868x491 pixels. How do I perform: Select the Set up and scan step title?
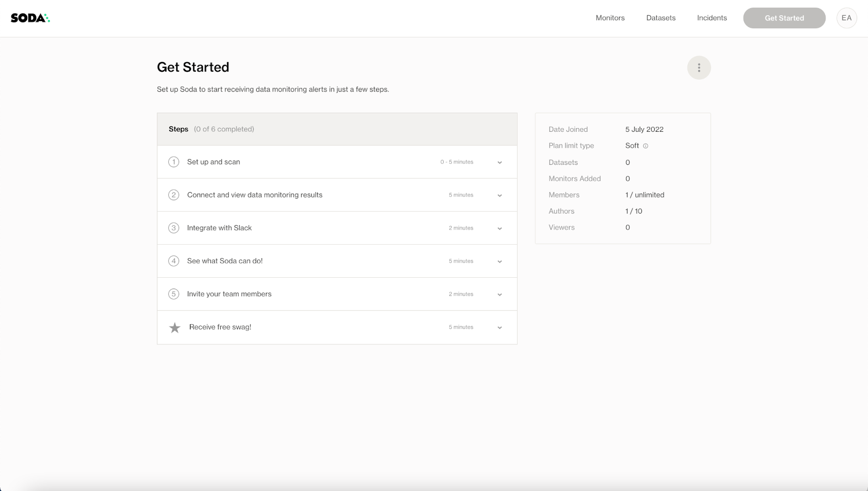[214, 162]
